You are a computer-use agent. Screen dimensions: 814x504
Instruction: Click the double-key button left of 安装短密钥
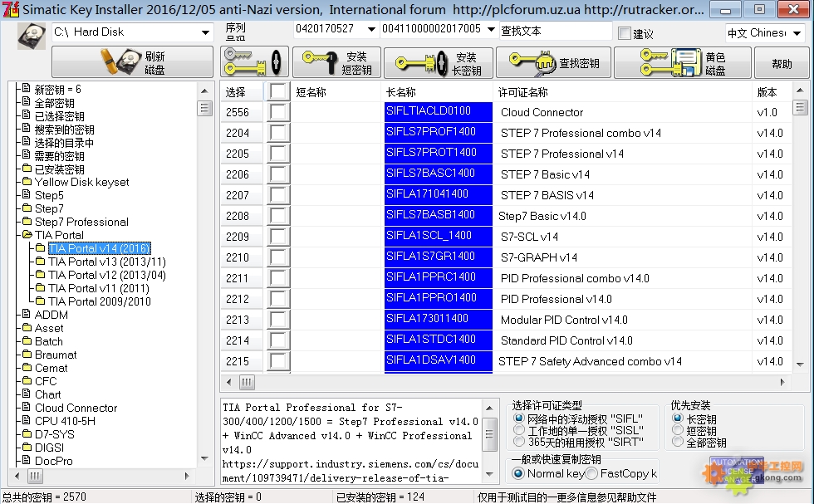pos(254,62)
